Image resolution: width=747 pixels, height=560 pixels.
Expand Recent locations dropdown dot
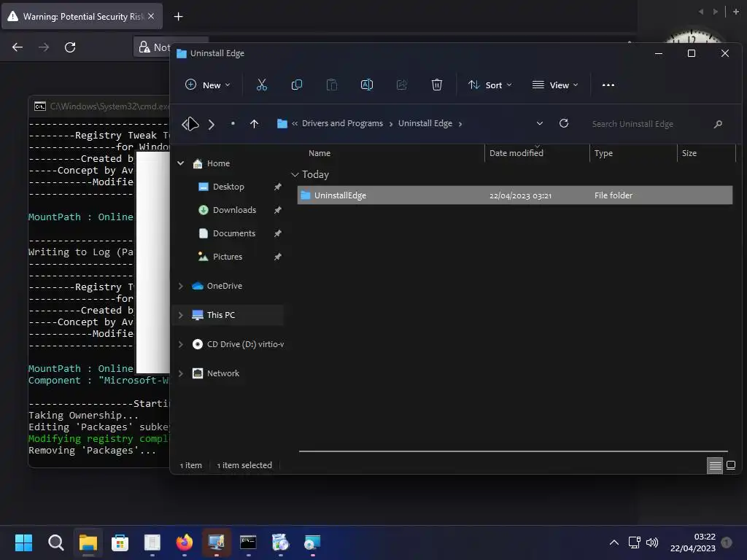233,123
